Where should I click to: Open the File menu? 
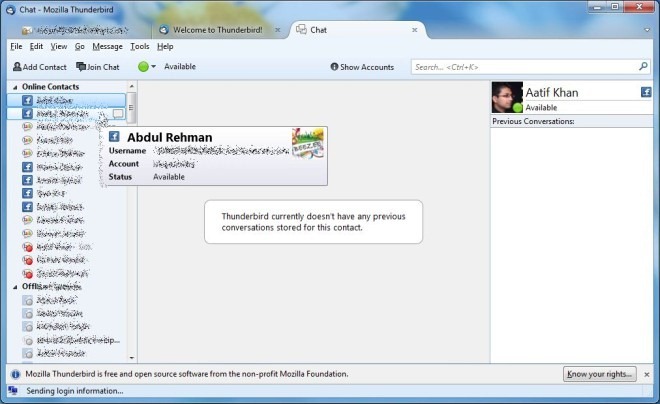(16, 46)
